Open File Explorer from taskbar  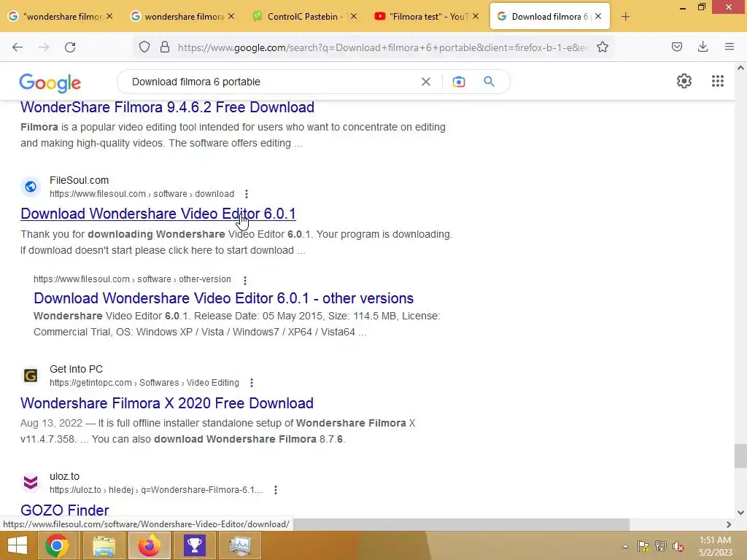(104, 545)
